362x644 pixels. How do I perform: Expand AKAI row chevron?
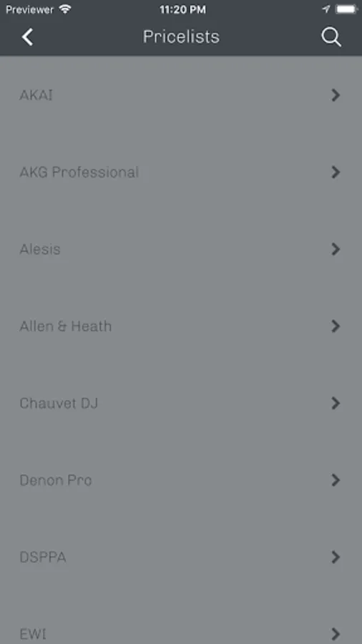336,95
